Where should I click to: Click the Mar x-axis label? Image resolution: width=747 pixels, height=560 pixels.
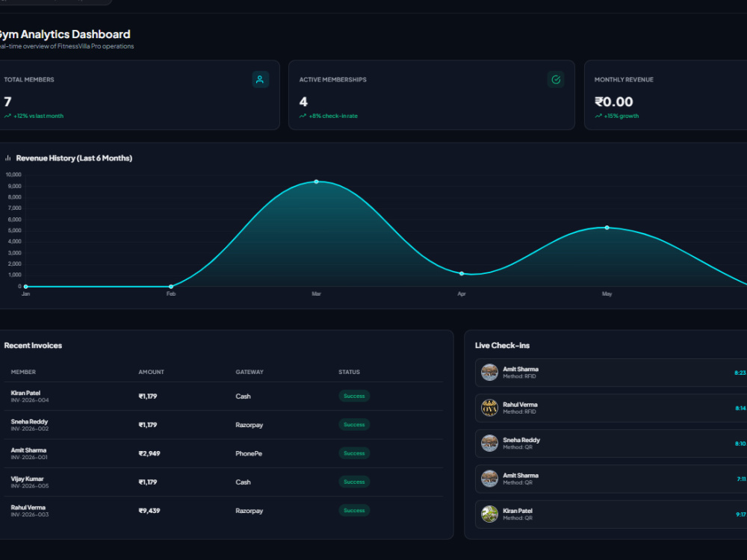316,293
